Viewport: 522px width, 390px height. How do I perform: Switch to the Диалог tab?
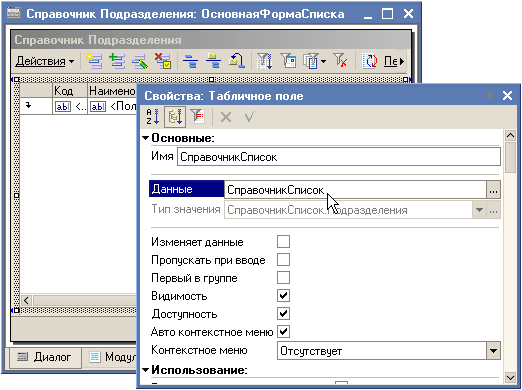coord(45,357)
